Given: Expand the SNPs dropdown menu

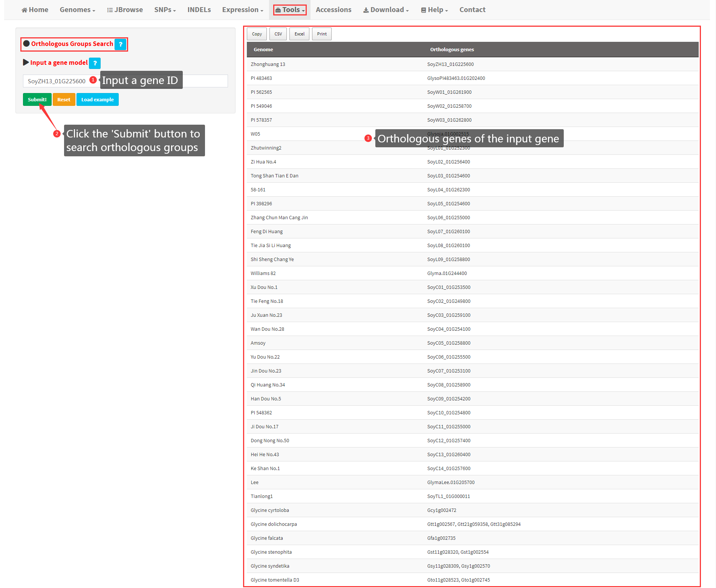Looking at the screenshot, I should point(165,10).
